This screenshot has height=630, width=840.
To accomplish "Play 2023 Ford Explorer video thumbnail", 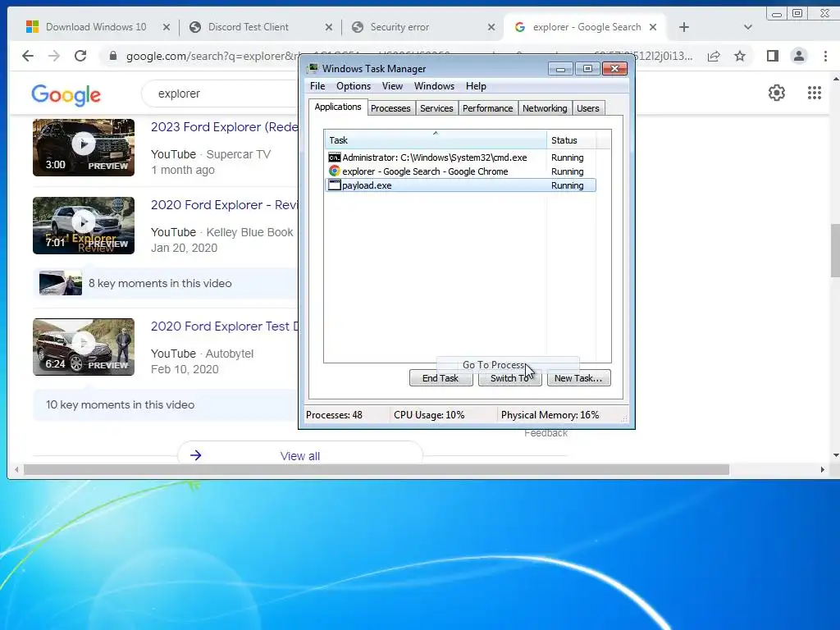I will [84, 148].
